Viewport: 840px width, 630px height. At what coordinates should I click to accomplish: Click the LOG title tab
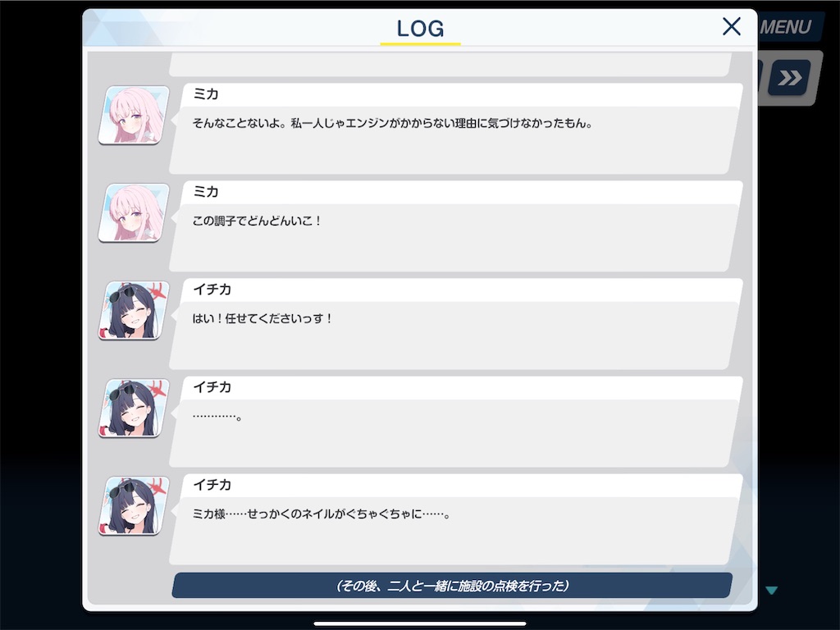pos(421,30)
